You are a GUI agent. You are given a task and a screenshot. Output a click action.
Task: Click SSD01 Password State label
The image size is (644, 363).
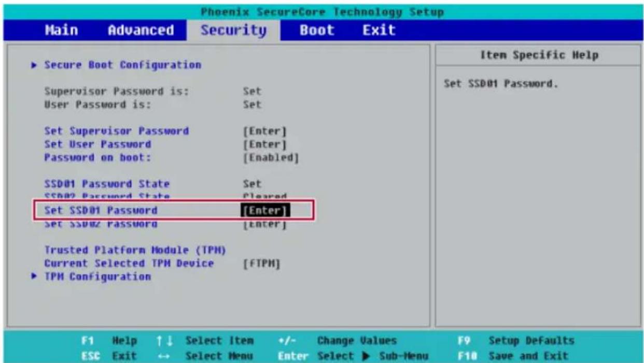click(107, 184)
